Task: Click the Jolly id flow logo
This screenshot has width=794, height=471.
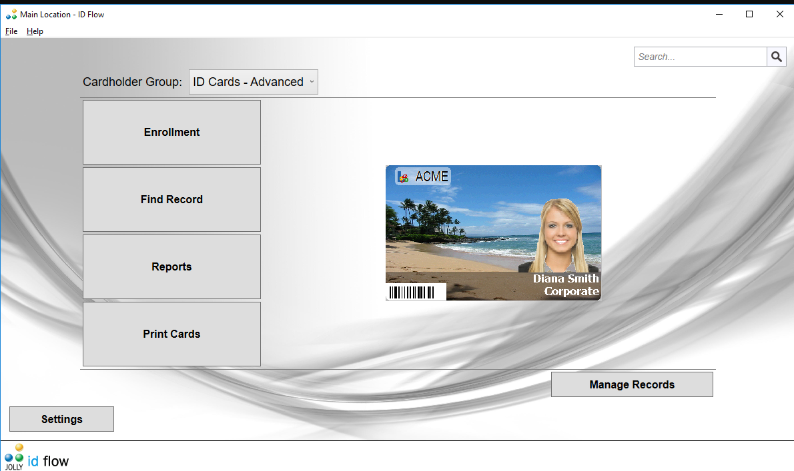Action: (x=36, y=457)
